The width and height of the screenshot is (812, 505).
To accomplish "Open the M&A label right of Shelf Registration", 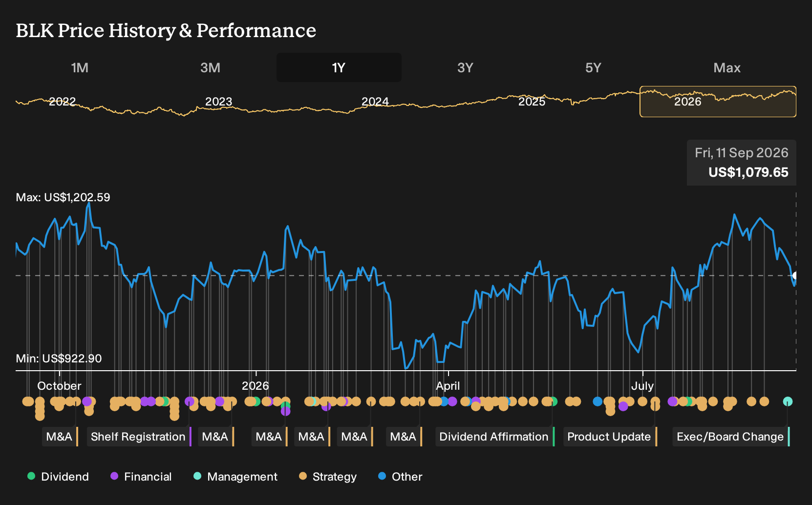I will click(216, 437).
